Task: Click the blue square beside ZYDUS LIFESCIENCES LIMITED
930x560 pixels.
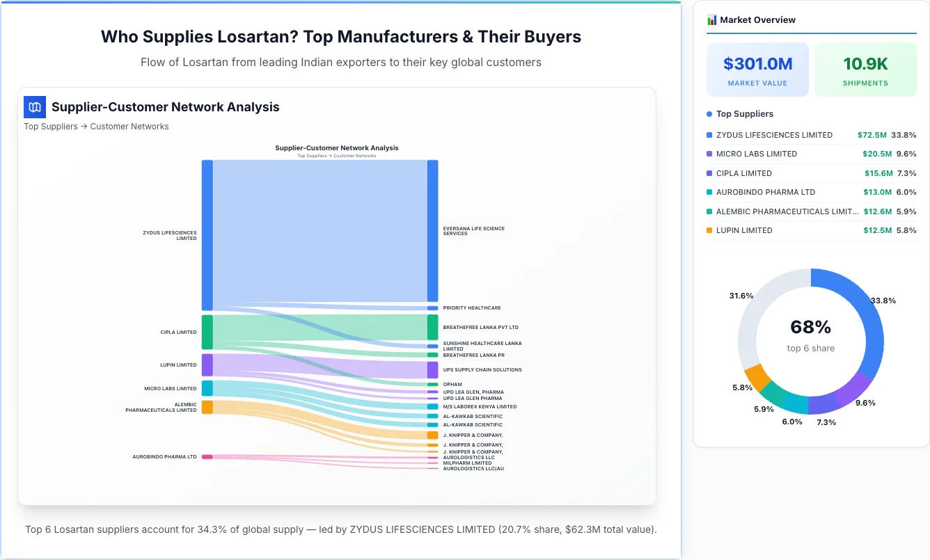Action: pyautogui.click(x=710, y=135)
